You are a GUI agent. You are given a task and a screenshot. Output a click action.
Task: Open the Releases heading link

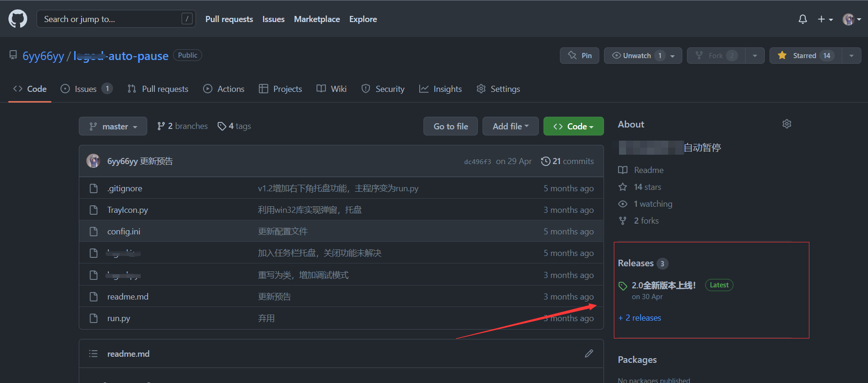click(x=643, y=263)
